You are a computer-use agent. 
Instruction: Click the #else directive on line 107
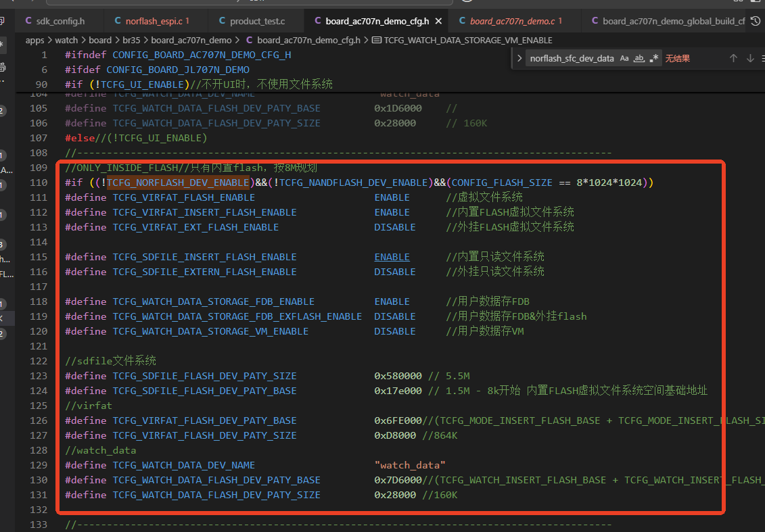(x=80, y=138)
